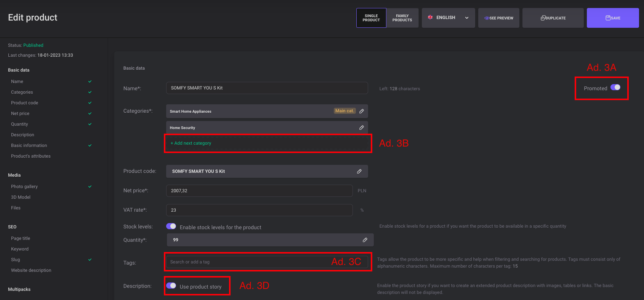644x300 pixels.
Task: Click the Save disk icon
Action: click(x=608, y=18)
